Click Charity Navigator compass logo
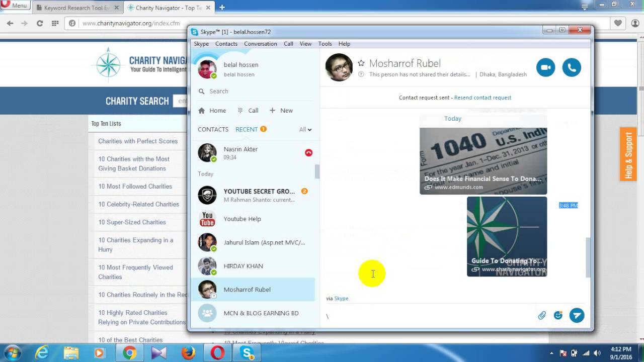This screenshot has width=644, height=362. tap(109, 64)
